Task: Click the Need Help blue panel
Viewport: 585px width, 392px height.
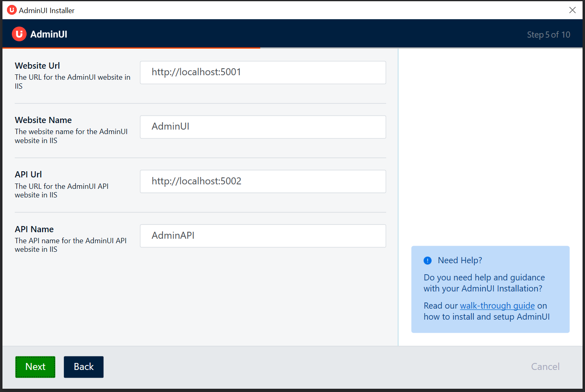Action: point(490,289)
